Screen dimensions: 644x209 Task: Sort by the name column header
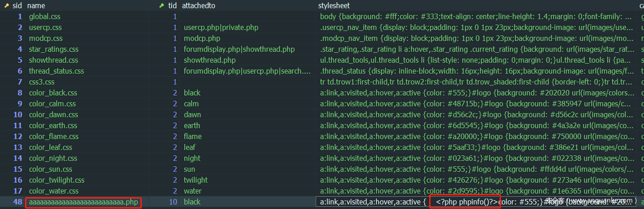click(36, 5)
